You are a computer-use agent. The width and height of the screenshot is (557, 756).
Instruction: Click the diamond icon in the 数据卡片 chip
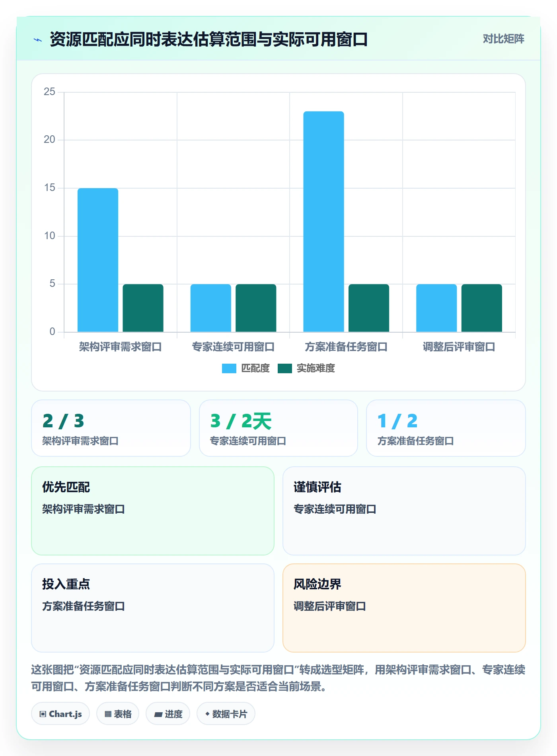pyautogui.click(x=207, y=714)
